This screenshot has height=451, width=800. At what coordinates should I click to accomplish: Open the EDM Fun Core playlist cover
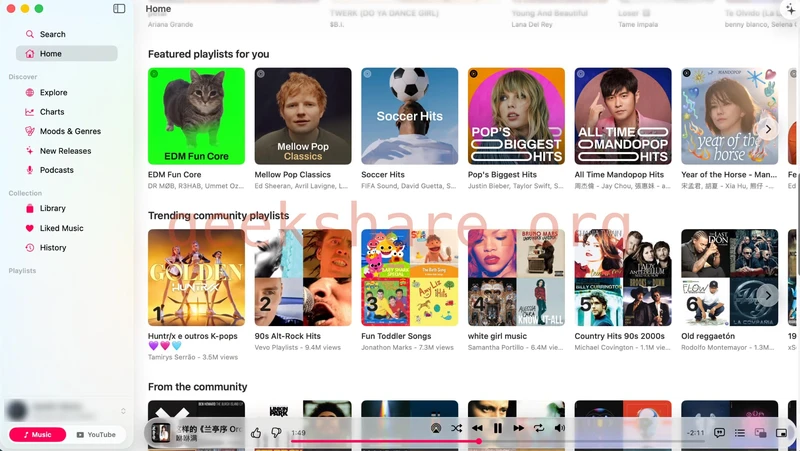196,116
